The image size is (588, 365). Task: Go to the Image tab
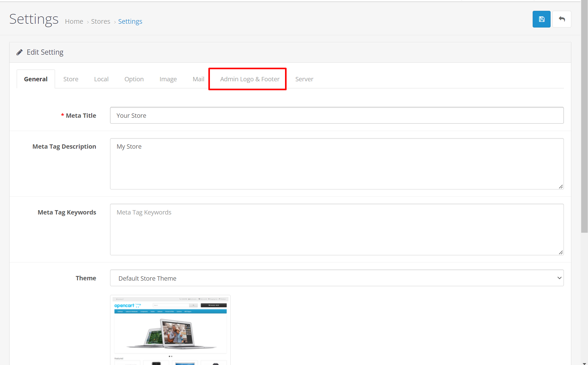tap(168, 79)
